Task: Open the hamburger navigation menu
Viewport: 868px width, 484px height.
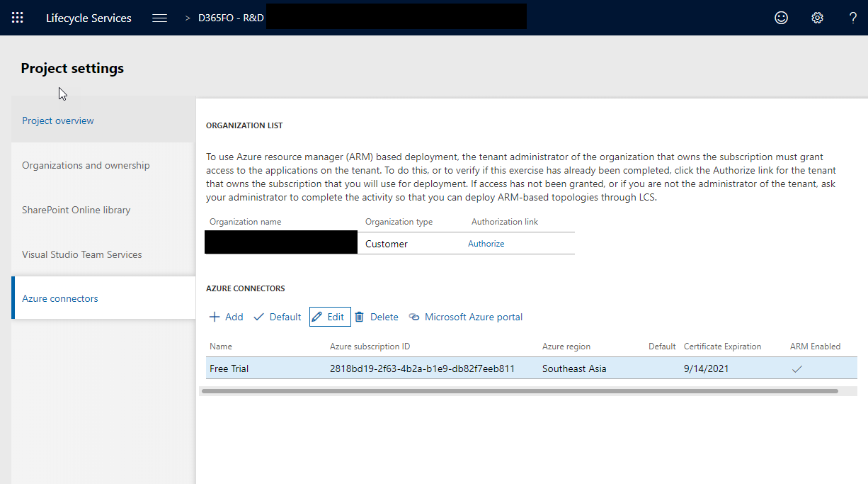Action: click(x=160, y=18)
